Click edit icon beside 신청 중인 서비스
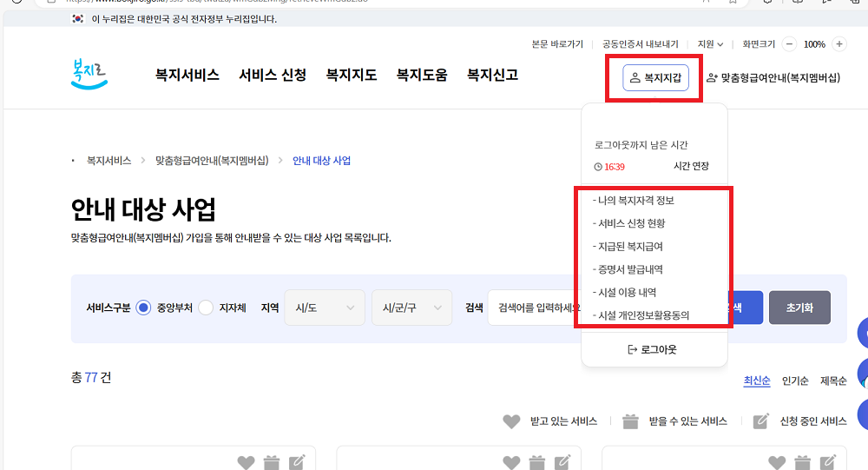 (x=761, y=421)
